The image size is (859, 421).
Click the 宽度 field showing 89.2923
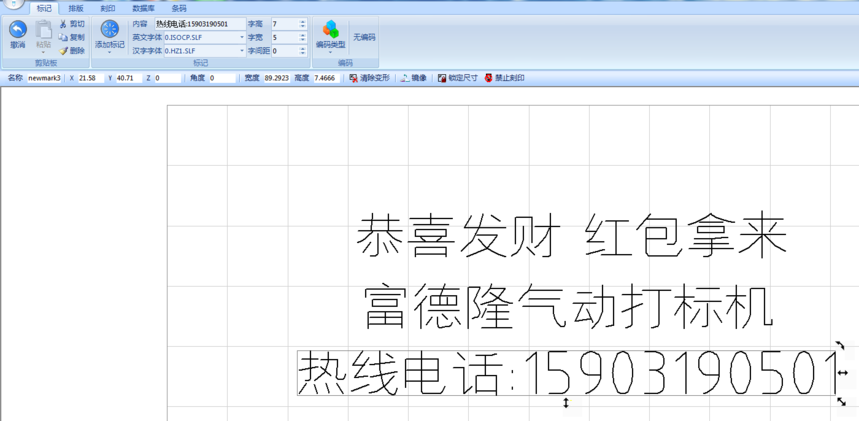click(277, 78)
